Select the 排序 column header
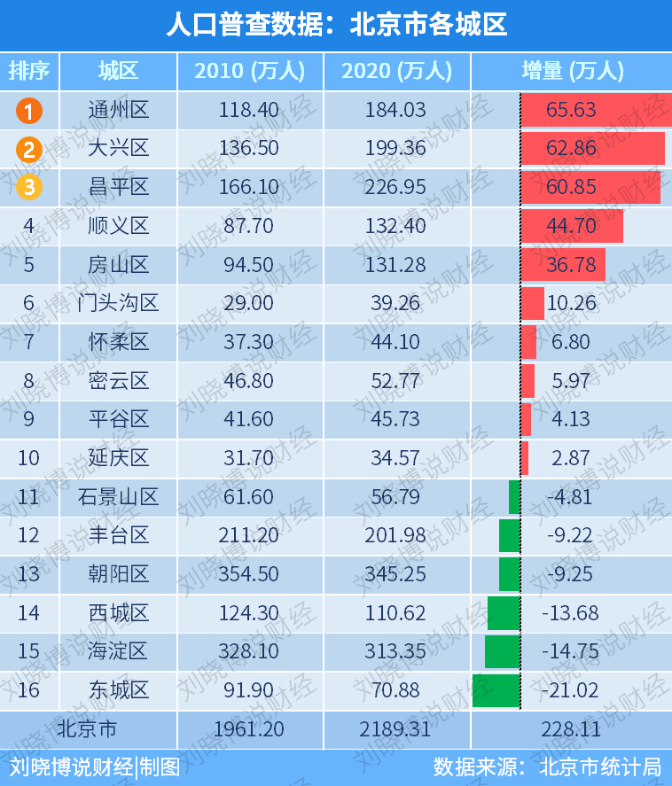This screenshot has height=786, width=672. click(x=29, y=71)
